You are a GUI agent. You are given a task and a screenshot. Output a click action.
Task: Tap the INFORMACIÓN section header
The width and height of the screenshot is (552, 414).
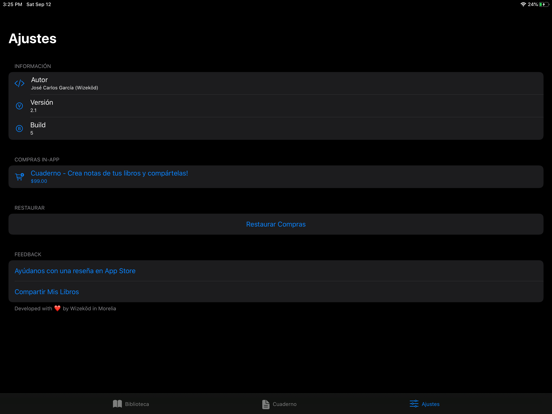click(33, 66)
